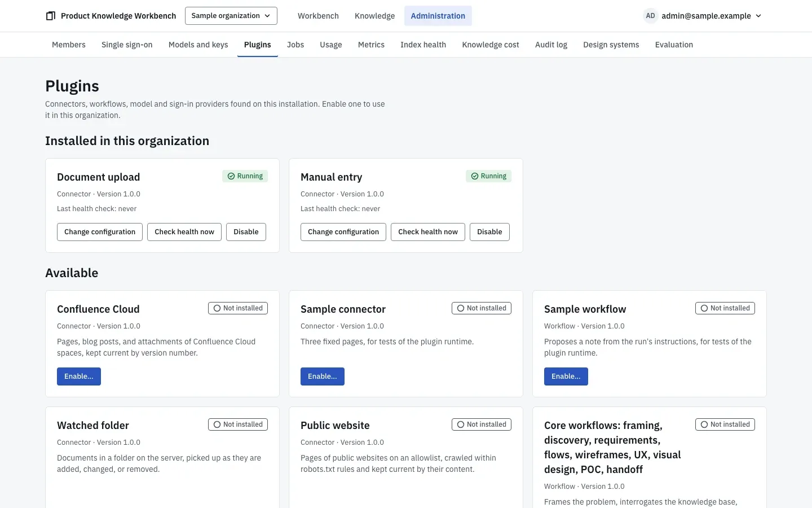Enable the Sample connector plugin
The image size is (812, 508).
323,376
